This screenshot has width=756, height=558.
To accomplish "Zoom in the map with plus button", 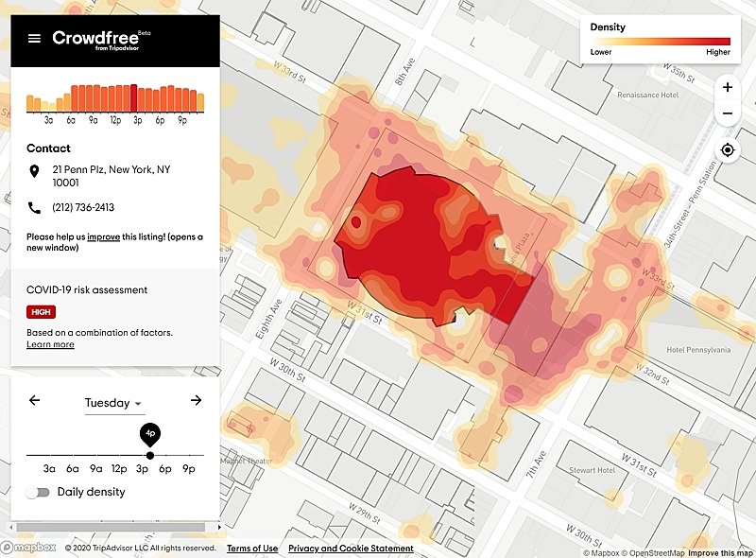I will click(728, 87).
